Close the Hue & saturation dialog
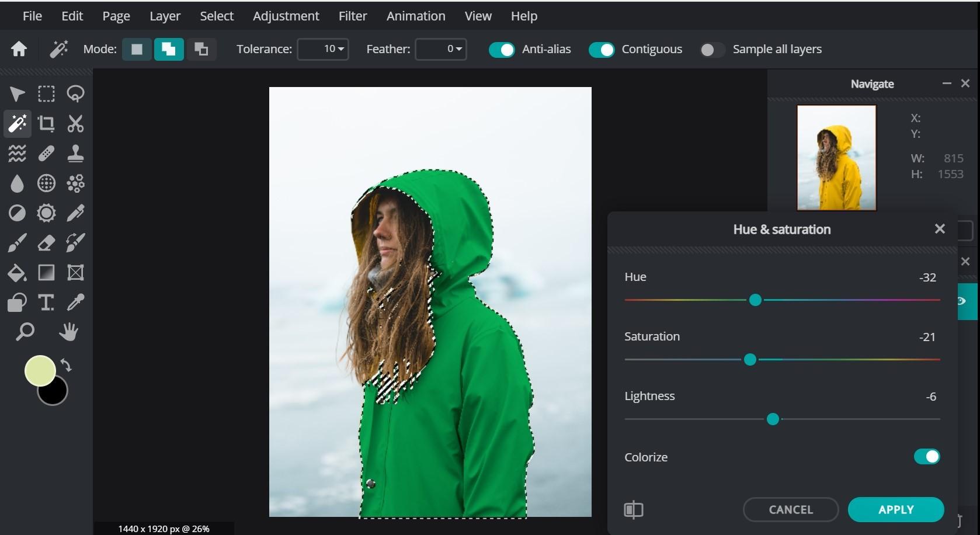The width and height of the screenshot is (980, 535). click(x=940, y=229)
